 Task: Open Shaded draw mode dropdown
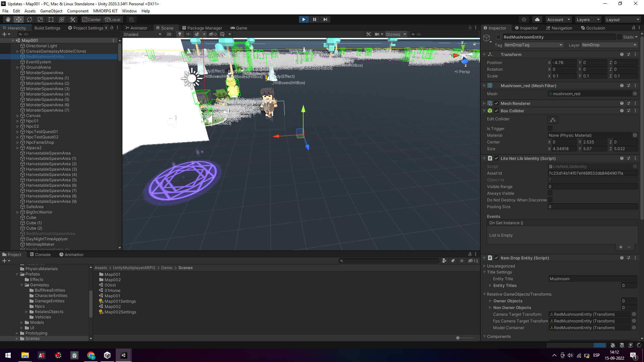pos(143,34)
